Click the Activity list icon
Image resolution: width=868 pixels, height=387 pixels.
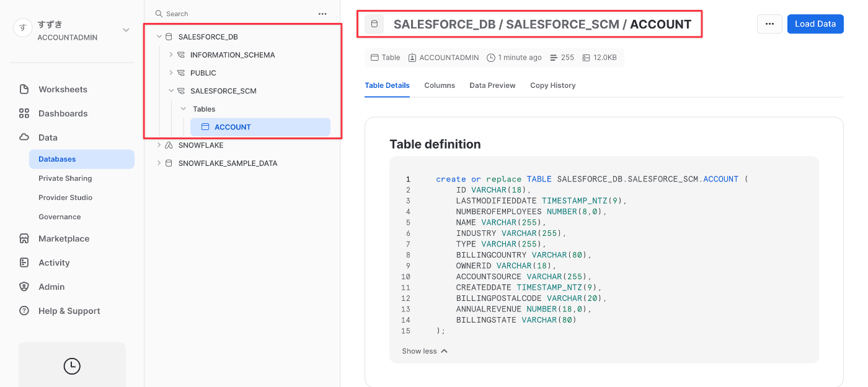click(24, 263)
